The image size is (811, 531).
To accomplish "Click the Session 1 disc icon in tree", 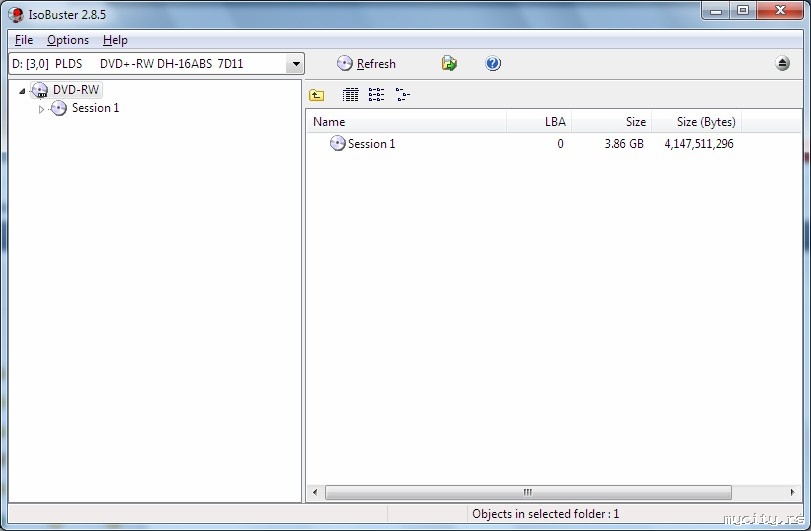I will coord(58,108).
